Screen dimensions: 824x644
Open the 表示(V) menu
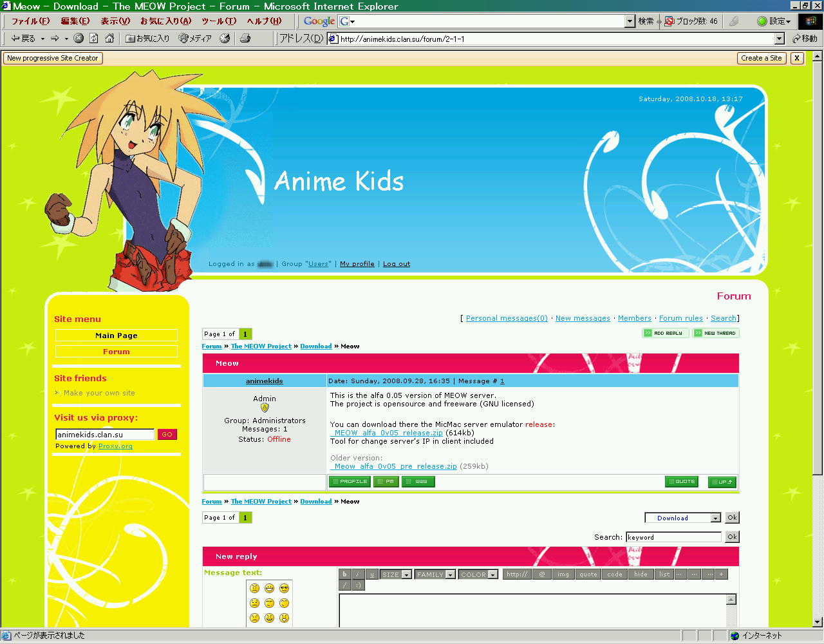coord(115,21)
